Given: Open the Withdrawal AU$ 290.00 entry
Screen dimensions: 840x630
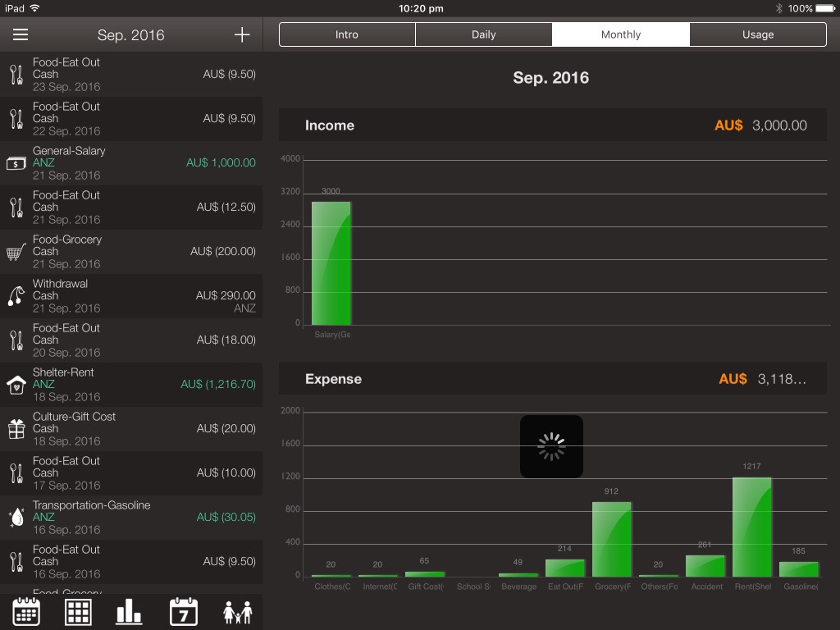Looking at the screenshot, I should pyautogui.click(x=131, y=295).
